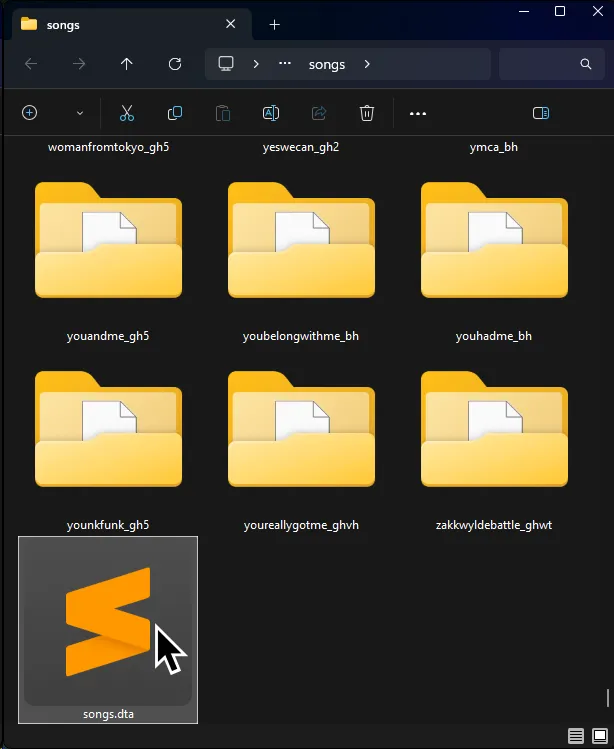
Task: Add a new File Explorer tab
Action: tap(275, 25)
